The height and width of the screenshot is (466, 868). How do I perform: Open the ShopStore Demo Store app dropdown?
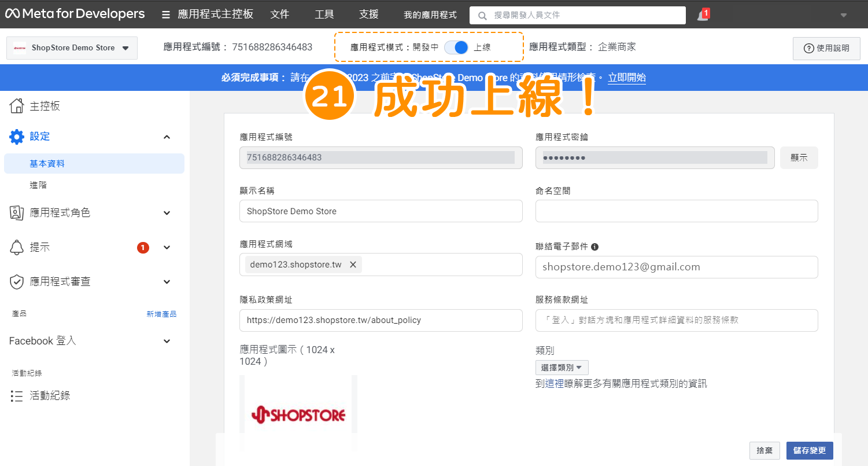[72, 48]
